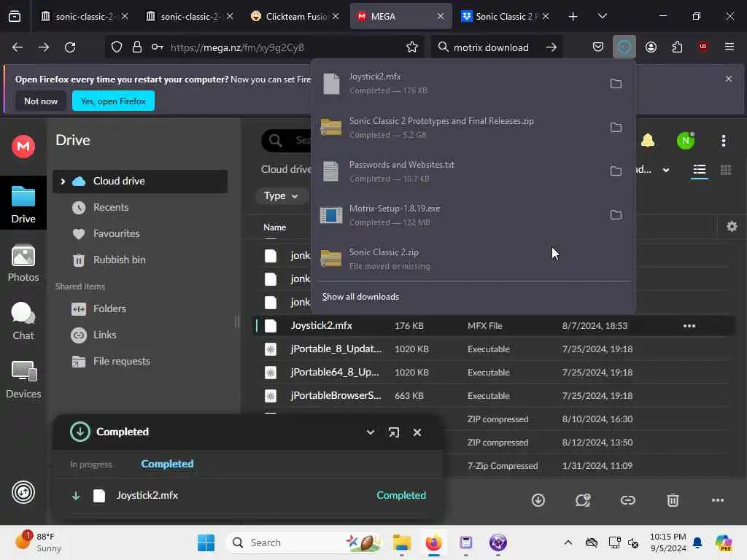The width and height of the screenshot is (747, 560).
Task: Show Sonic Classic 2 Prototypes zip in folder
Action: point(616,128)
